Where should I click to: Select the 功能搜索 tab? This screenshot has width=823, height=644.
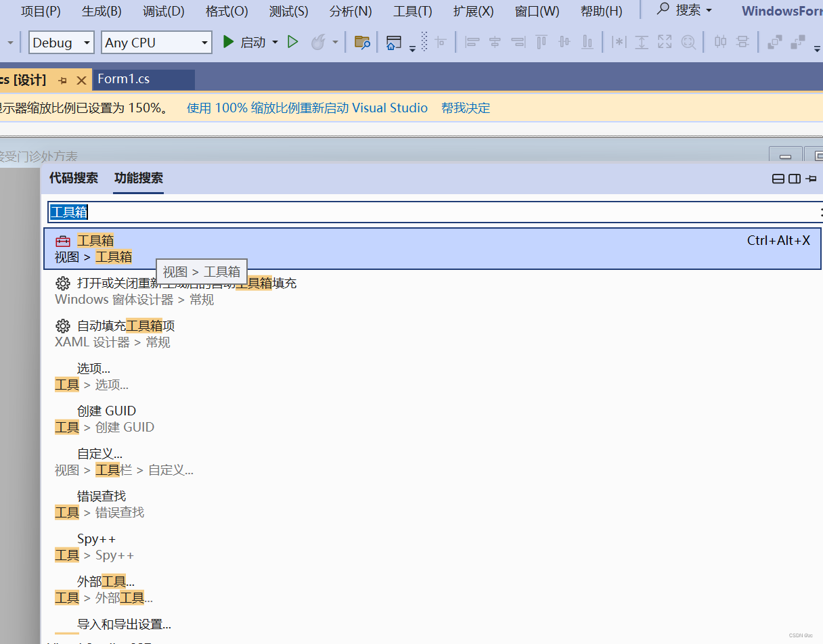click(139, 178)
